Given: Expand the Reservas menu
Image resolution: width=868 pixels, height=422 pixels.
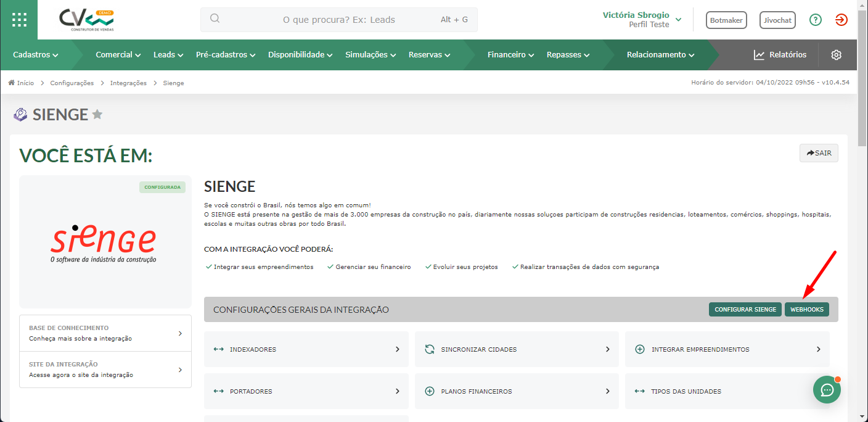Looking at the screenshot, I should (x=429, y=55).
